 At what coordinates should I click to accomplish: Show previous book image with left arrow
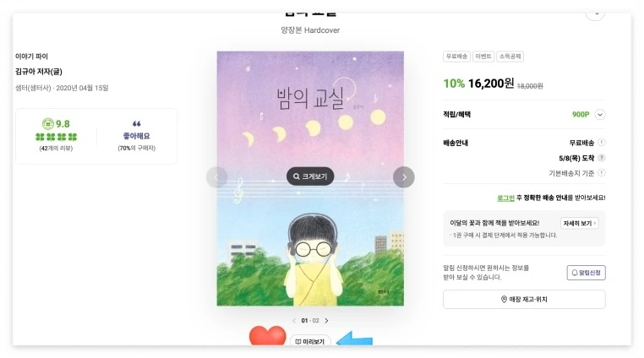[216, 177]
